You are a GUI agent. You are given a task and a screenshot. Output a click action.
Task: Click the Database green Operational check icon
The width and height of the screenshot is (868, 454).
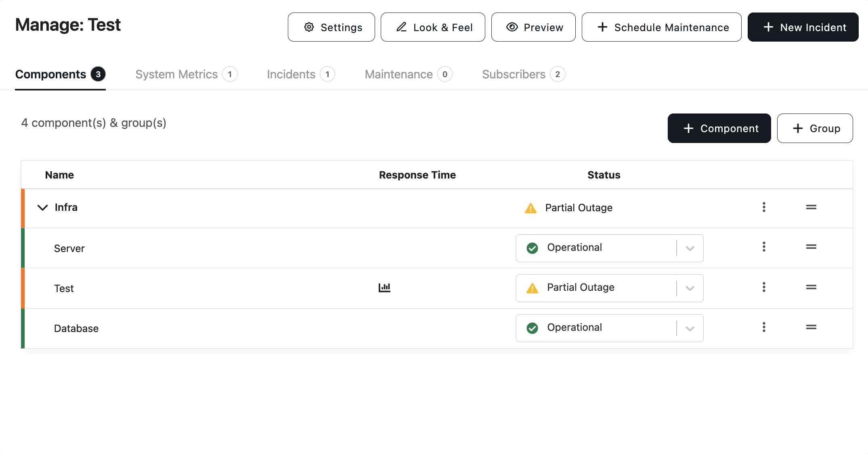532,328
